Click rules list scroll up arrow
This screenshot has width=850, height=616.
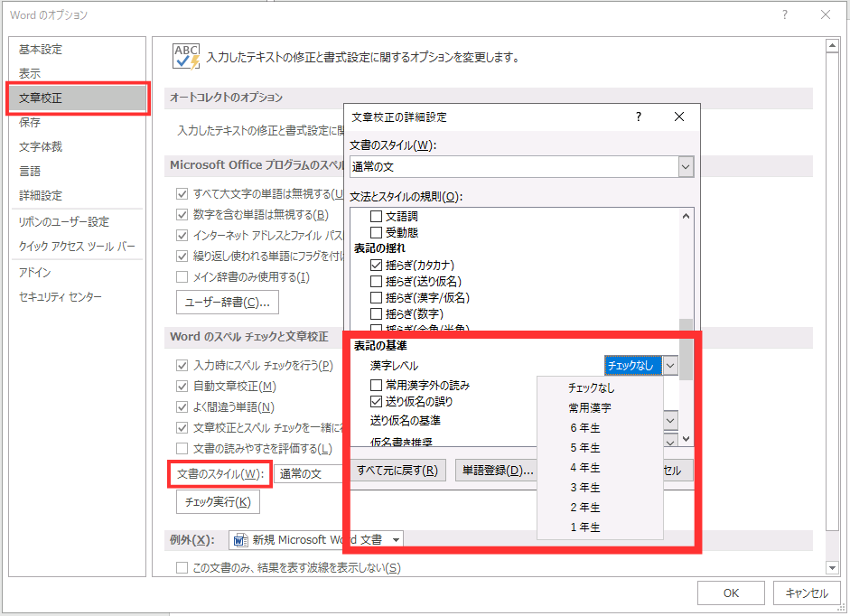click(686, 216)
